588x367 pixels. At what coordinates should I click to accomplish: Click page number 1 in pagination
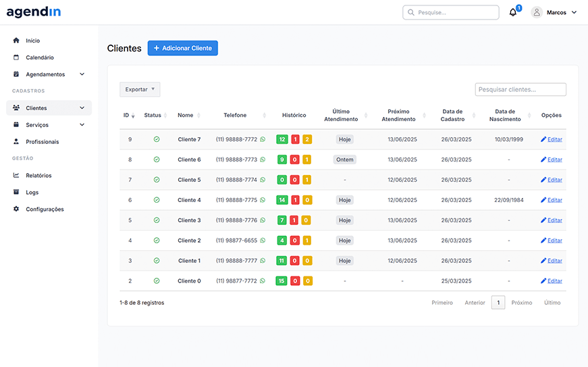point(498,303)
